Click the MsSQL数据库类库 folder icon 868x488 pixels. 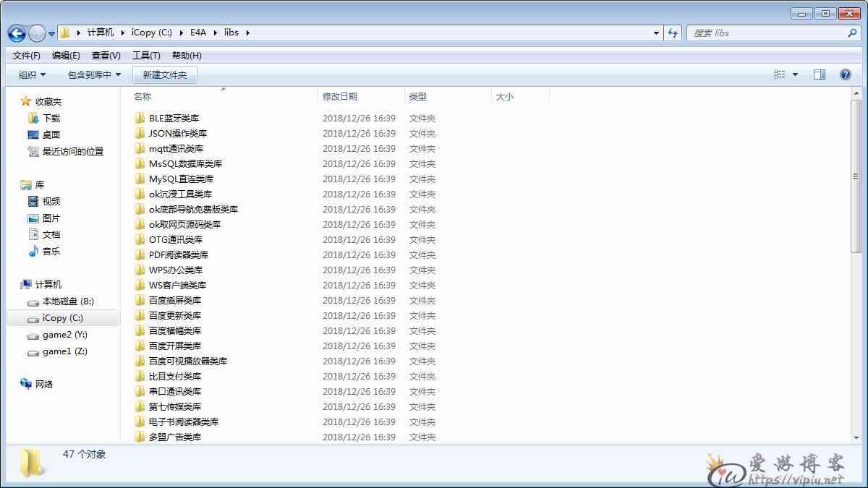click(140, 163)
